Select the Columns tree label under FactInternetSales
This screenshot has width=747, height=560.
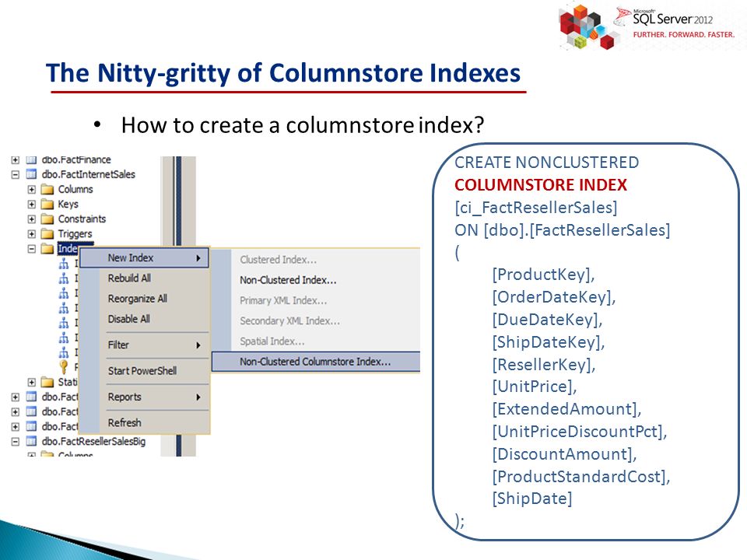(75, 190)
